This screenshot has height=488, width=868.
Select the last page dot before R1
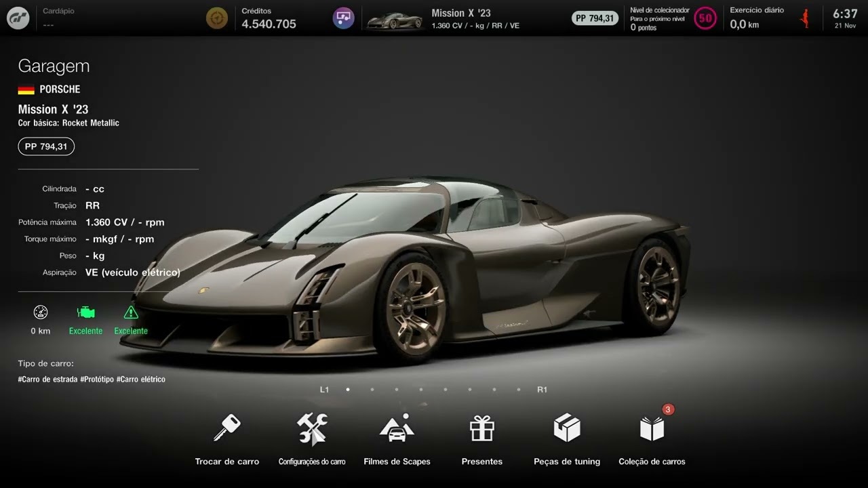[519, 390]
